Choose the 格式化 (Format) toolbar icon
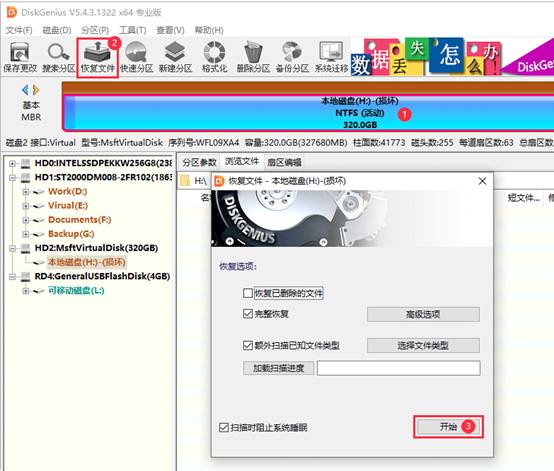This screenshot has width=554, height=471. pos(214,57)
